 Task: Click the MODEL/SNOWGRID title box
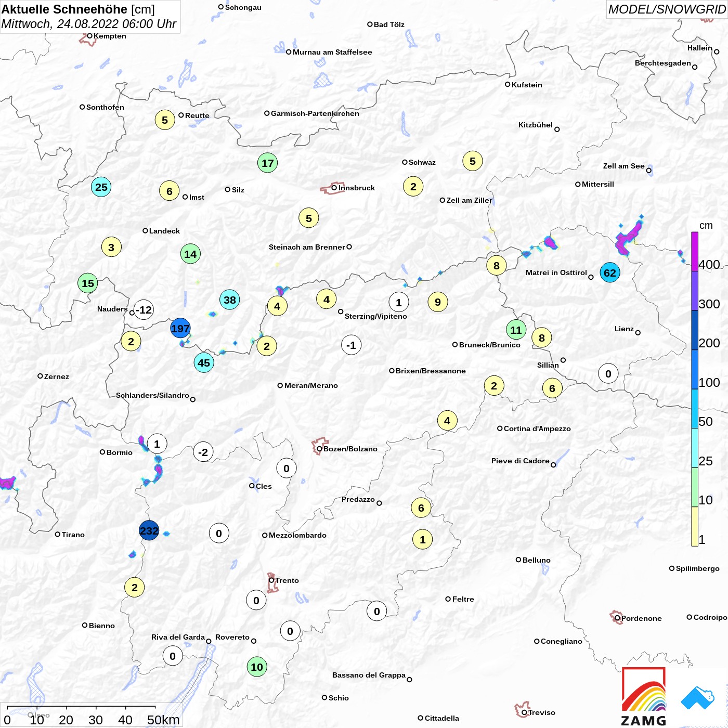point(667,9)
